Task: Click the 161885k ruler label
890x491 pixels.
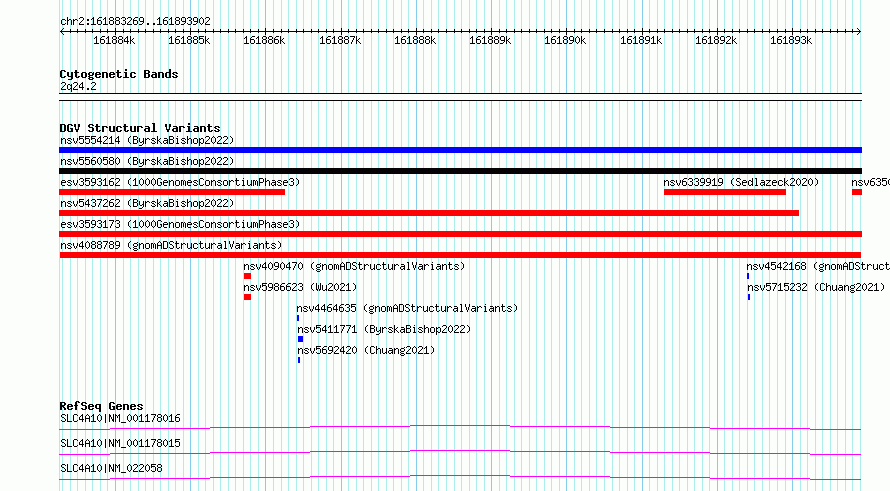Action: tap(189, 40)
